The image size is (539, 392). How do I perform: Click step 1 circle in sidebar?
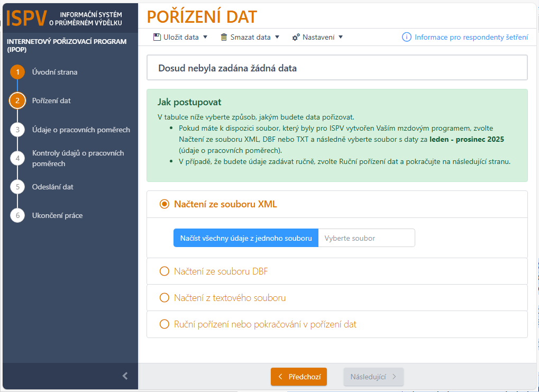click(17, 72)
